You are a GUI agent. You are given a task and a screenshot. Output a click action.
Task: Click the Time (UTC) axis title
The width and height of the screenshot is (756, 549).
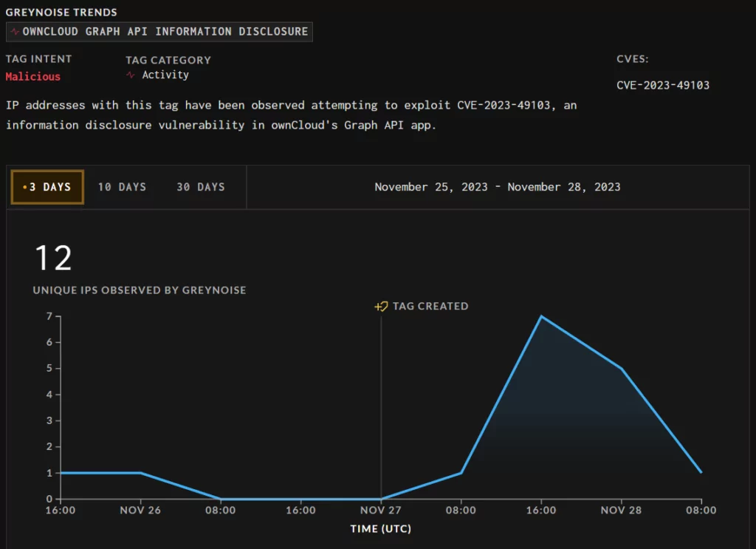point(381,529)
